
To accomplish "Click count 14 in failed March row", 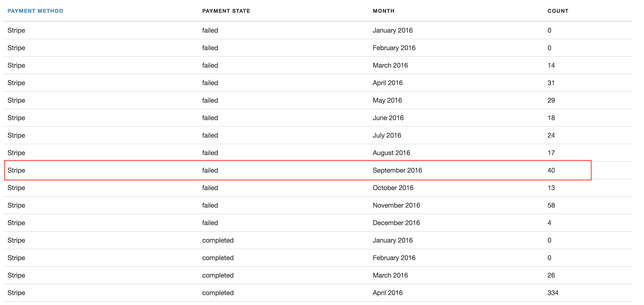I will click(x=551, y=65).
